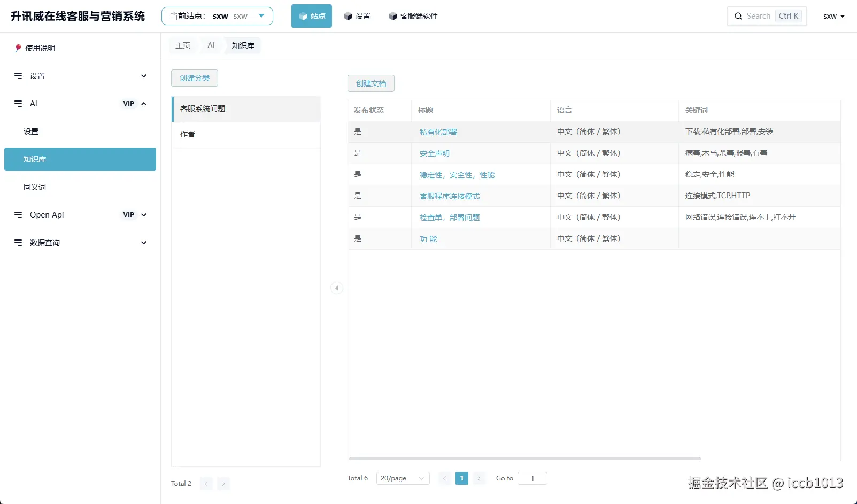Go to previous category page arrow near Total 2
This screenshot has width=857, height=504.
click(x=206, y=484)
